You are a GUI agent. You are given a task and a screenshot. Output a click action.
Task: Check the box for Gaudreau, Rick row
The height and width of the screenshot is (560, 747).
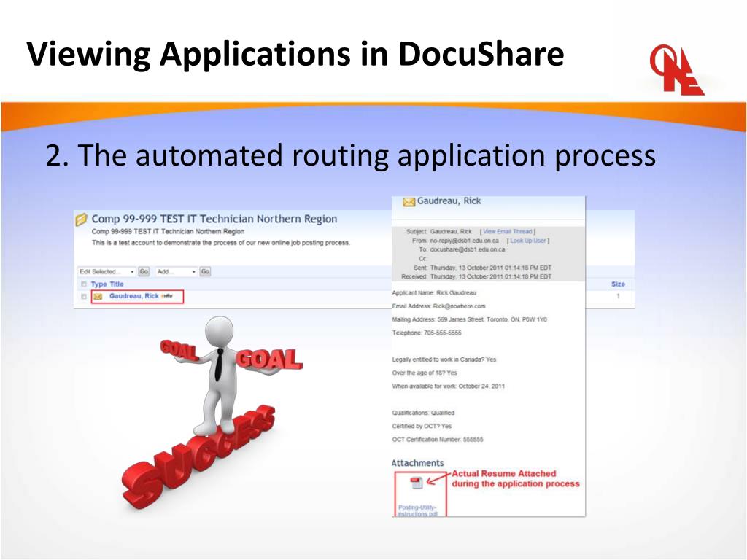[84, 297]
